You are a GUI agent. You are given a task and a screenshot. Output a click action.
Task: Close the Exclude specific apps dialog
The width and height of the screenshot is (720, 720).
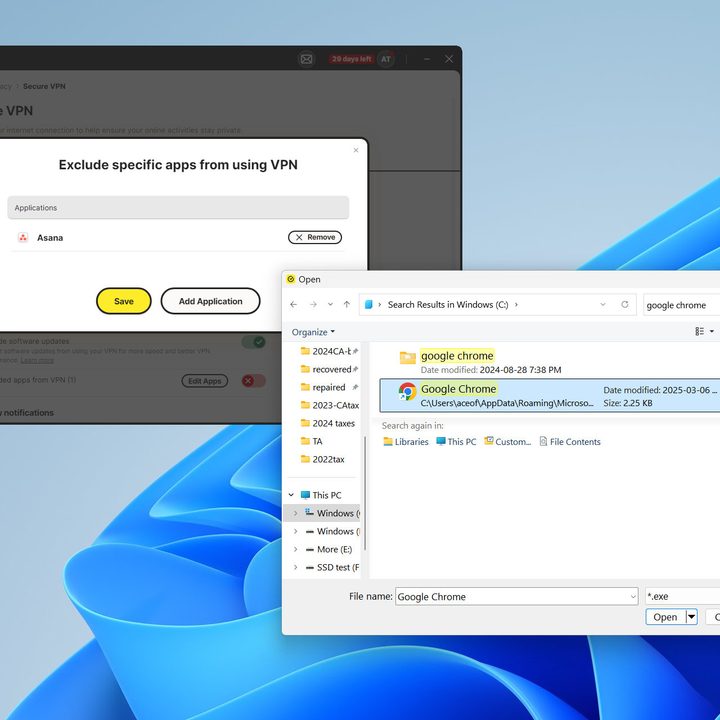click(356, 150)
